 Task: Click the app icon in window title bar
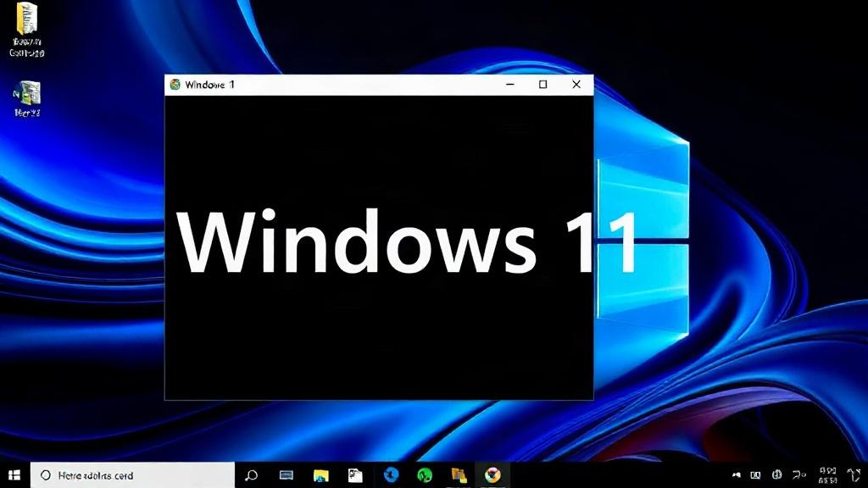click(x=175, y=85)
